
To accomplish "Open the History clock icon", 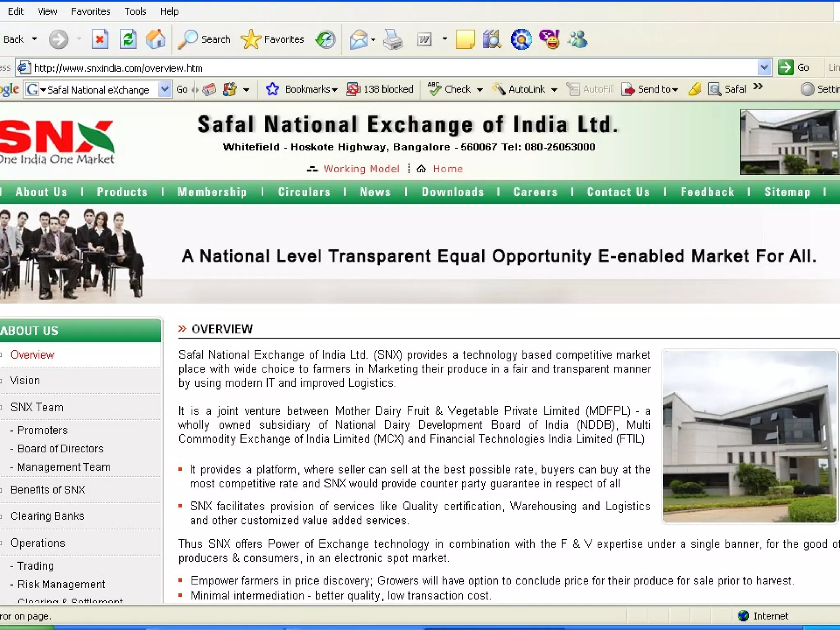I will (x=326, y=40).
